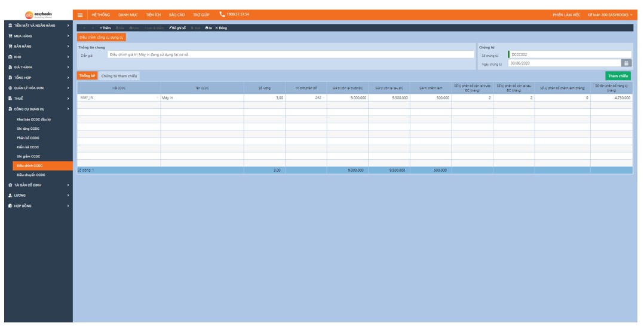This screenshot has height=326, width=644.
Task: Select Điều chỉnh công cụ dụng cụ tab
Action: pos(102,37)
